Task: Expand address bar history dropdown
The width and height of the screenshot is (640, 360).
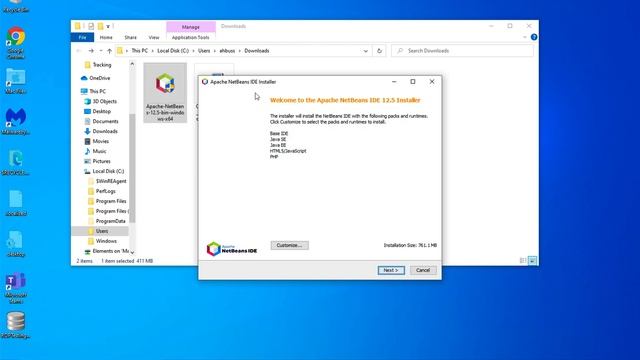Action: point(366,51)
